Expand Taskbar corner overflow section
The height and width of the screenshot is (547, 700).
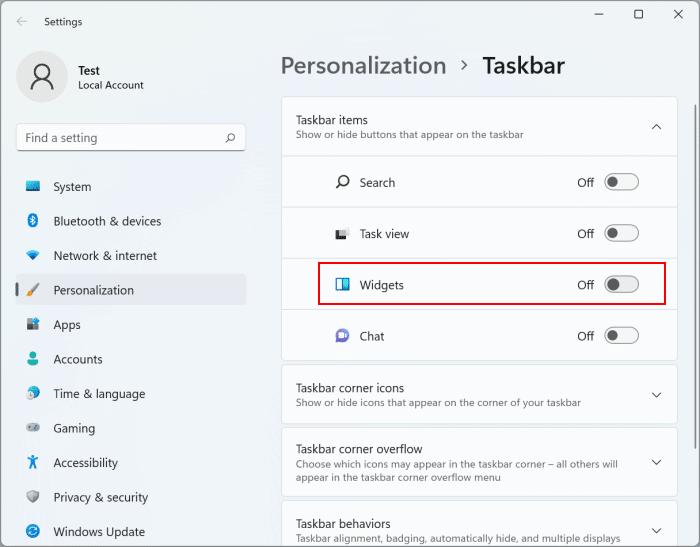656,463
